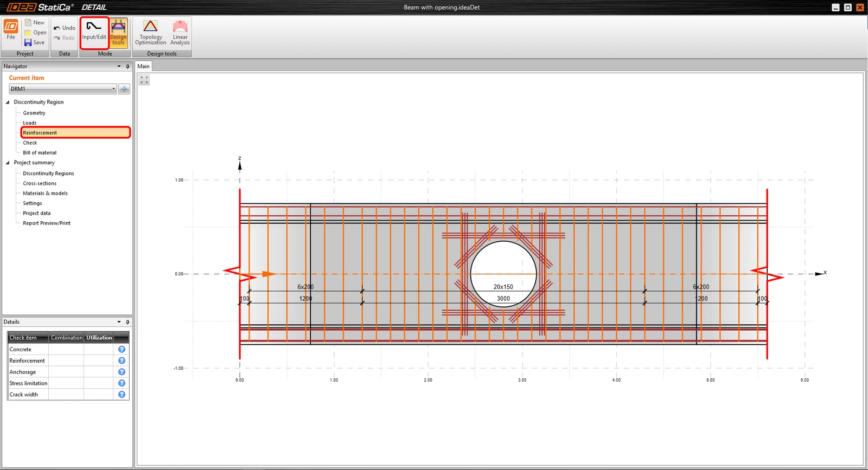Select the Crack width row
This screenshot has width=868, height=470.
click(68, 395)
